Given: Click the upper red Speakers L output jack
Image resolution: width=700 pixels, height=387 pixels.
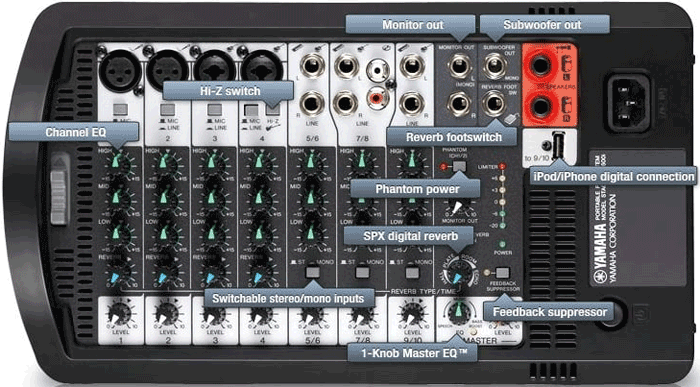Looking at the screenshot, I should click(540, 66).
